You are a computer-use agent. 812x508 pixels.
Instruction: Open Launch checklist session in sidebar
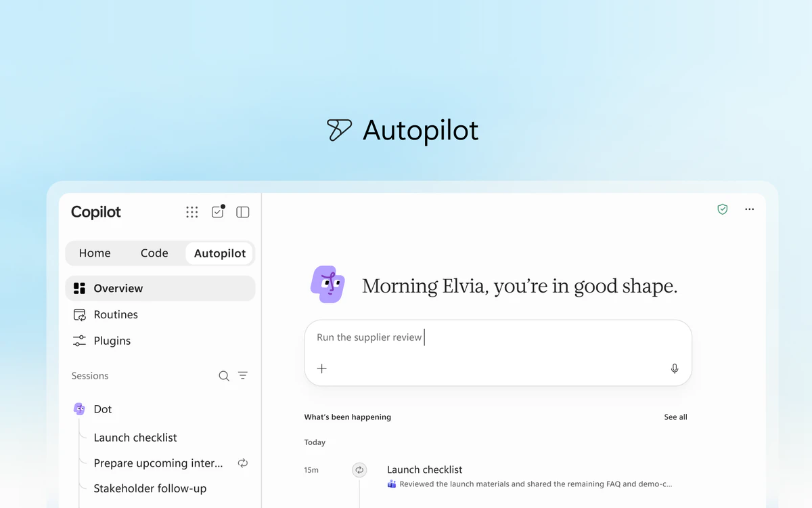point(135,438)
